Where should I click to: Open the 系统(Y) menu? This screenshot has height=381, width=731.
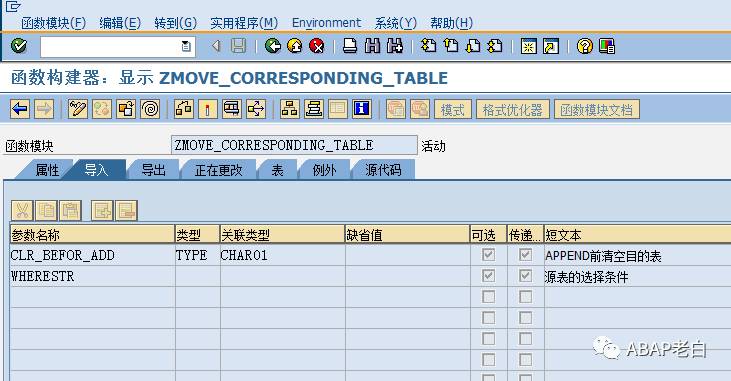(395, 22)
